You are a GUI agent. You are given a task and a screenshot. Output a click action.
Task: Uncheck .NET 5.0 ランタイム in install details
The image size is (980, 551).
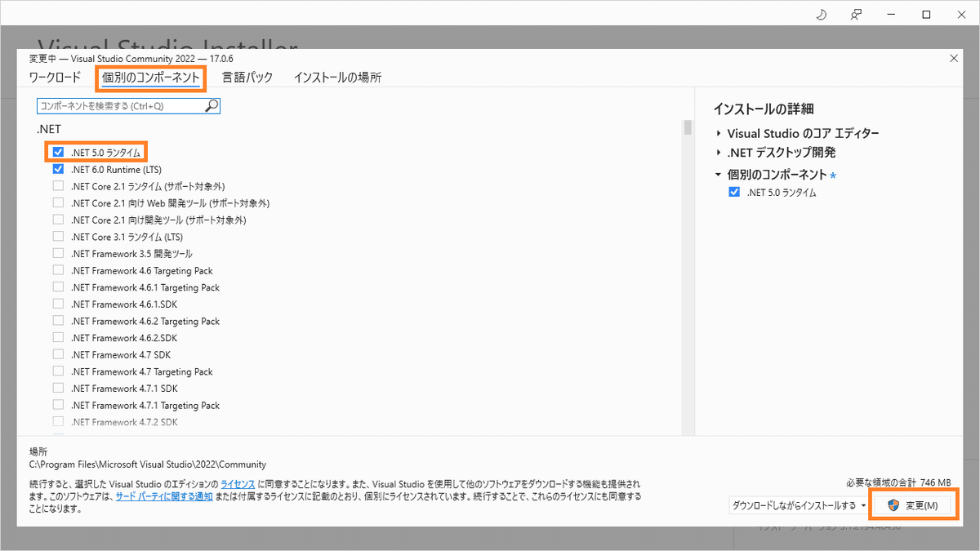click(x=734, y=193)
